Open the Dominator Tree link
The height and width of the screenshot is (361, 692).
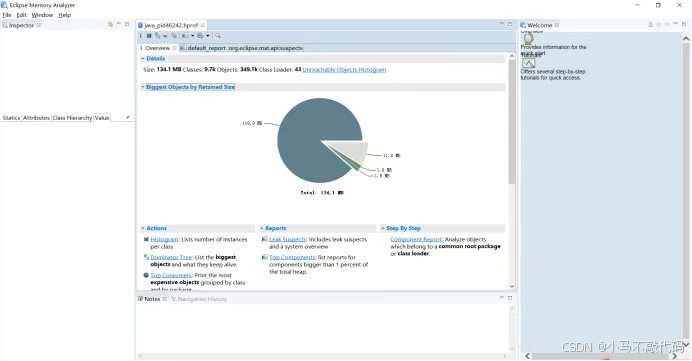[171, 257]
